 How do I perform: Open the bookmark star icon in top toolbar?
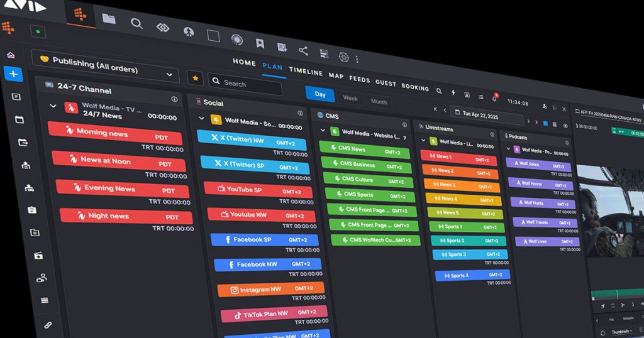[x=260, y=43]
